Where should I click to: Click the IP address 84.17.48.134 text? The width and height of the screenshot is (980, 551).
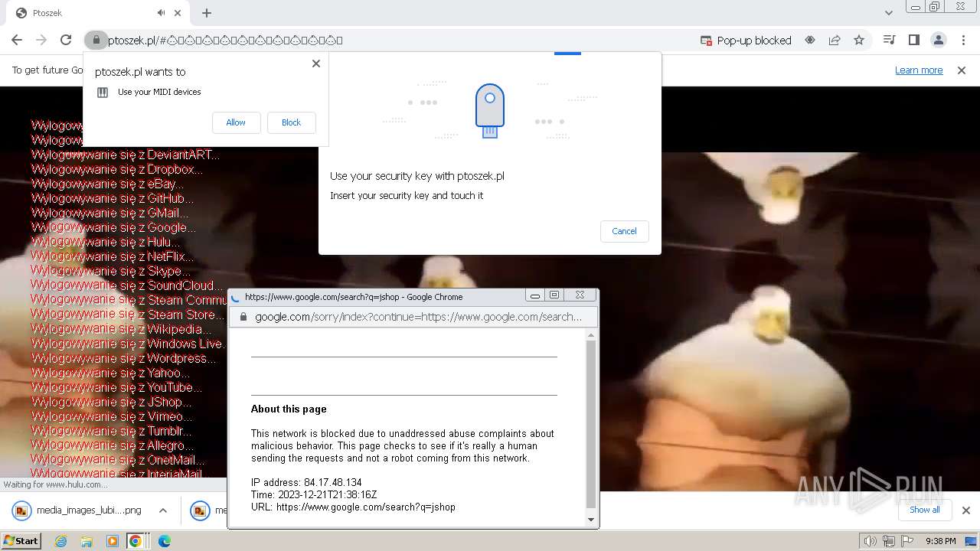click(x=306, y=482)
